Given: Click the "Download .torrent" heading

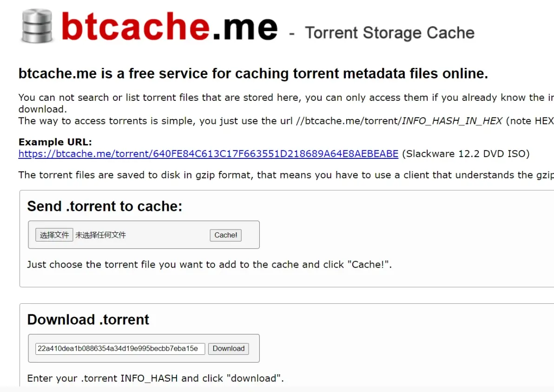Looking at the screenshot, I should [88, 320].
